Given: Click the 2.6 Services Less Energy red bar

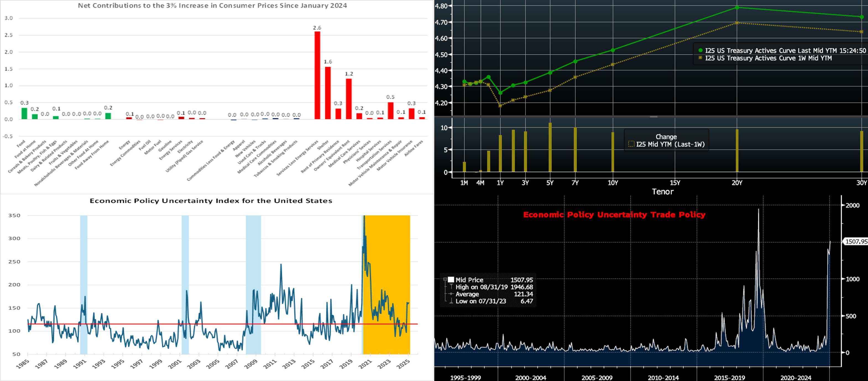Looking at the screenshot, I should [317, 75].
